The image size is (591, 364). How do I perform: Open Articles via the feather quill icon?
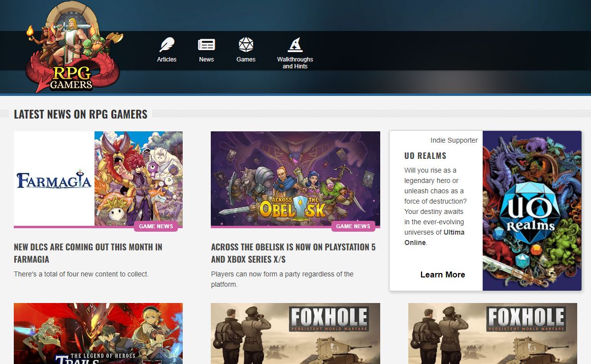coord(167,45)
